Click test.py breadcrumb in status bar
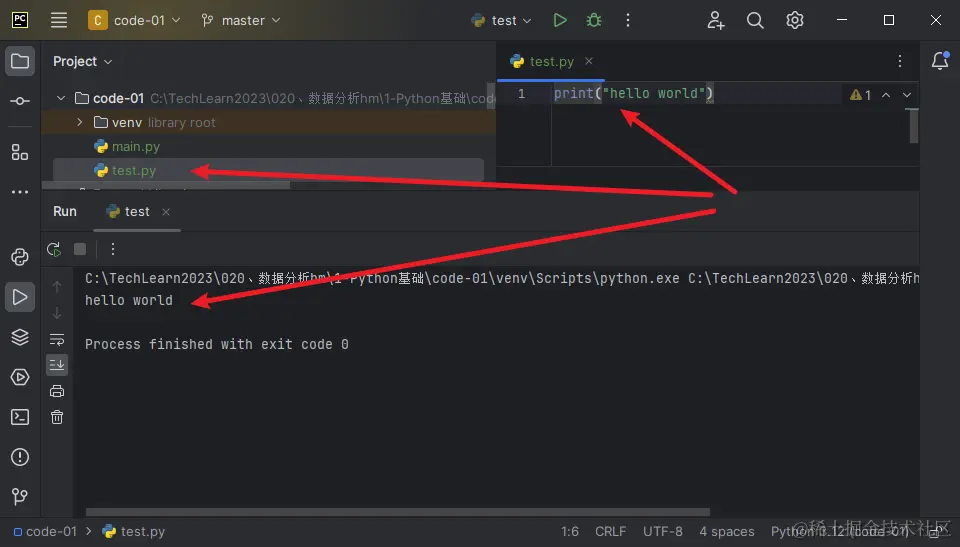Image resolution: width=960 pixels, height=547 pixels. (134, 531)
